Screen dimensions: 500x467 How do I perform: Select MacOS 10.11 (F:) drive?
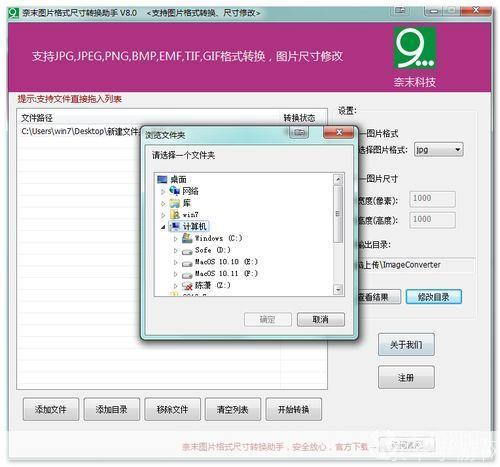coord(226,274)
